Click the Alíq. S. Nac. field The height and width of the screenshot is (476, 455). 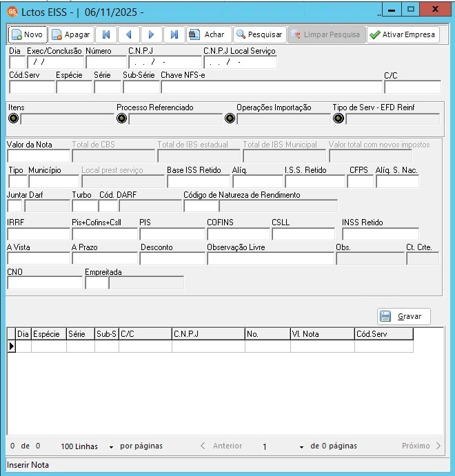[398, 182]
